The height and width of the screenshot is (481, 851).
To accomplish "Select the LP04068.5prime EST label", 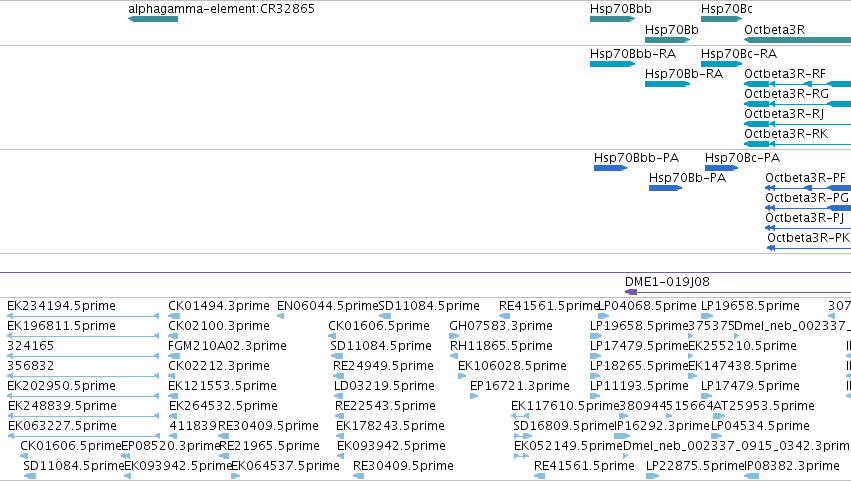I will [x=647, y=306].
